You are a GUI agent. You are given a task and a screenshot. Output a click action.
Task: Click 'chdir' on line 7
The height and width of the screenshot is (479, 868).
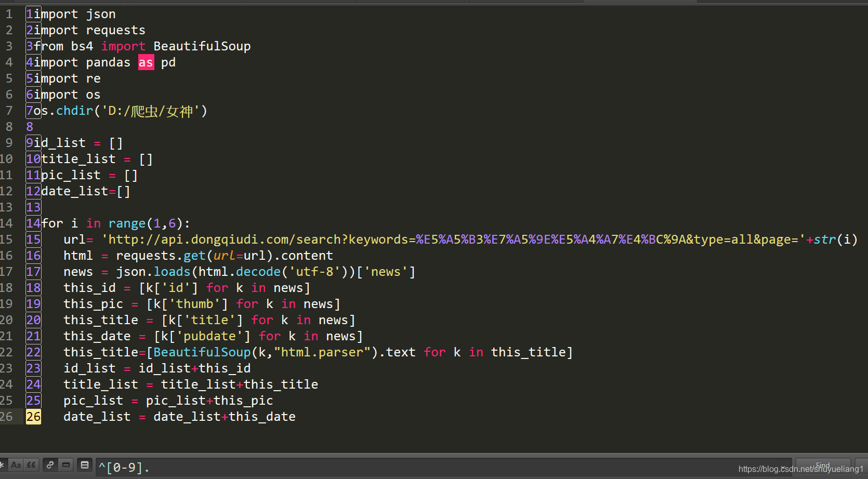(74, 111)
